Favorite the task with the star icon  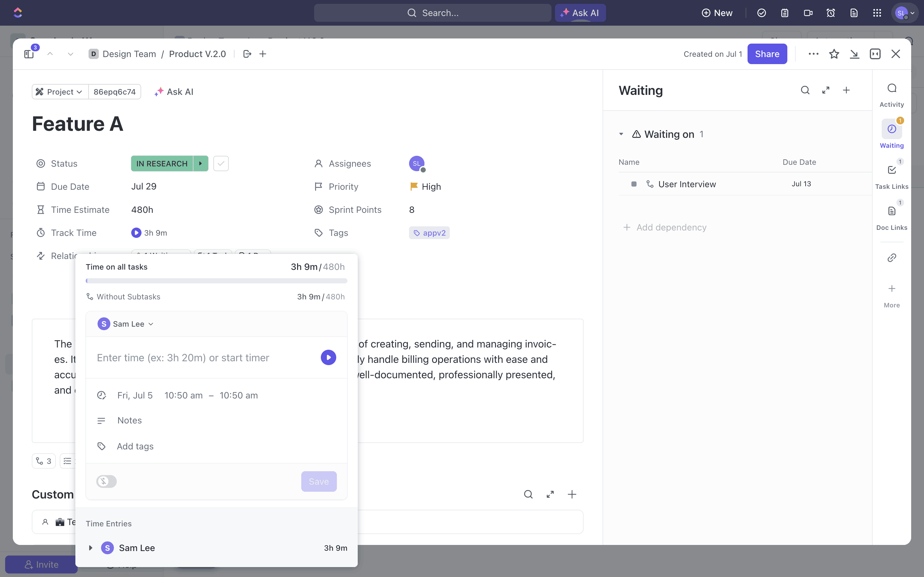(x=834, y=54)
